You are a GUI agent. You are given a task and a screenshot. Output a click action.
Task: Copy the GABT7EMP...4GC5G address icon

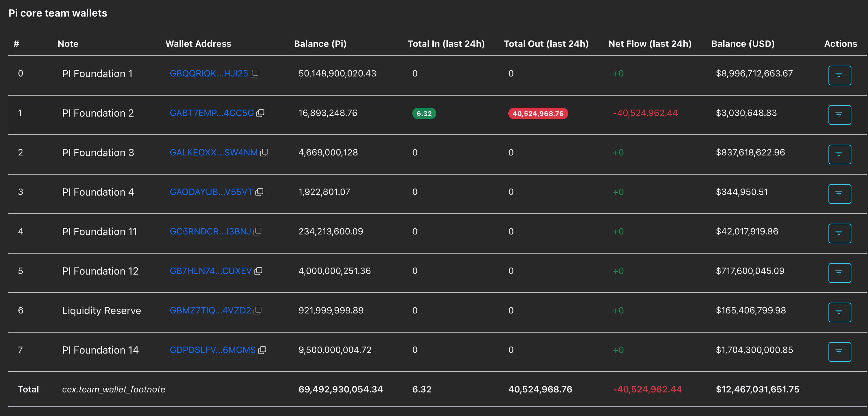coord(260,113)
